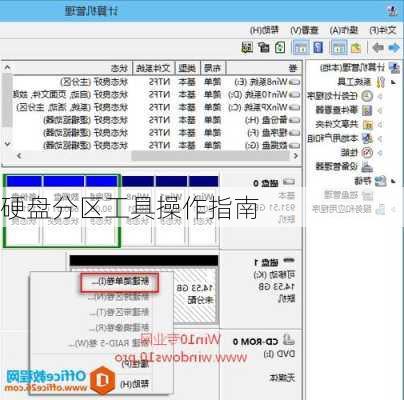Open the 帮助(H) menu in menu bar
This screenshot has height=400, width=404.
[x=264, y=30]
